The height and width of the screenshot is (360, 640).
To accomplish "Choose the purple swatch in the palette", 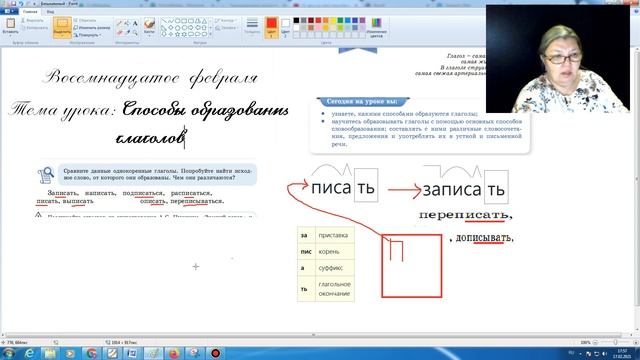I will tap(362, 20).
